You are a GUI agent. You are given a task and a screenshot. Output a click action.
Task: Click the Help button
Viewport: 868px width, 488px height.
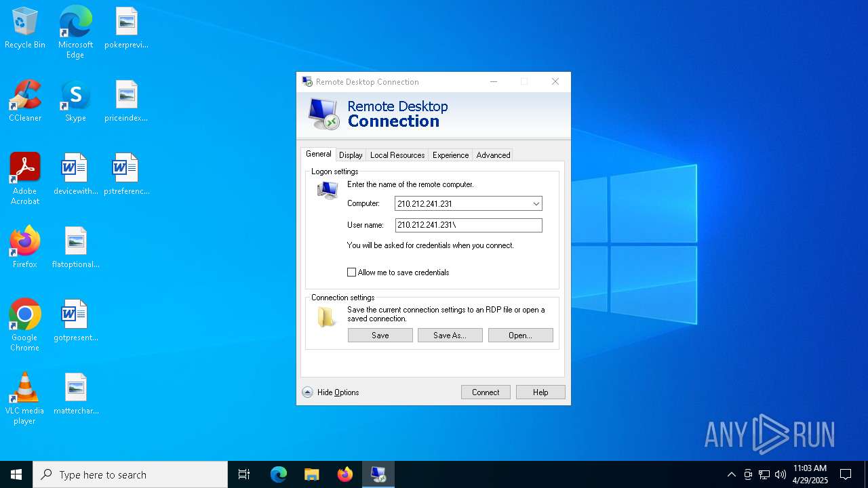pyautogui.click(x=540, y=392)
